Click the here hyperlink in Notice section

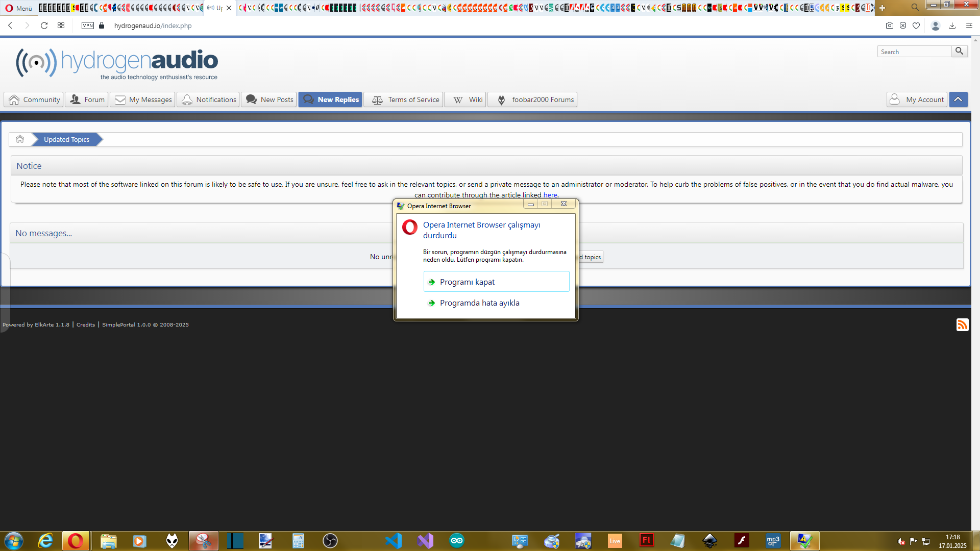click(551, 195)
